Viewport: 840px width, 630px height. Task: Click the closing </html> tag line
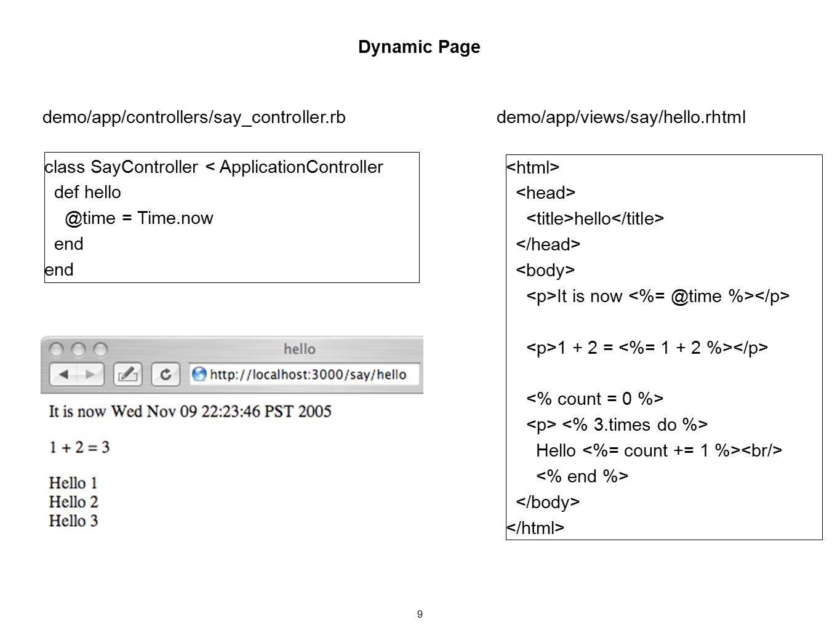(535, 528)
